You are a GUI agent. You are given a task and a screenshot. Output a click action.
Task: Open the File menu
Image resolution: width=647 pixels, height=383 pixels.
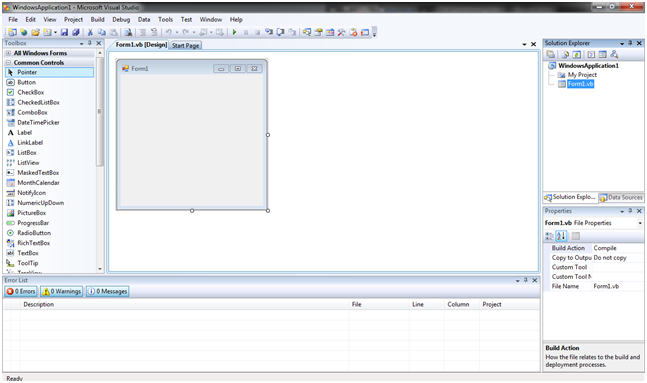click(x=13, y=19)
